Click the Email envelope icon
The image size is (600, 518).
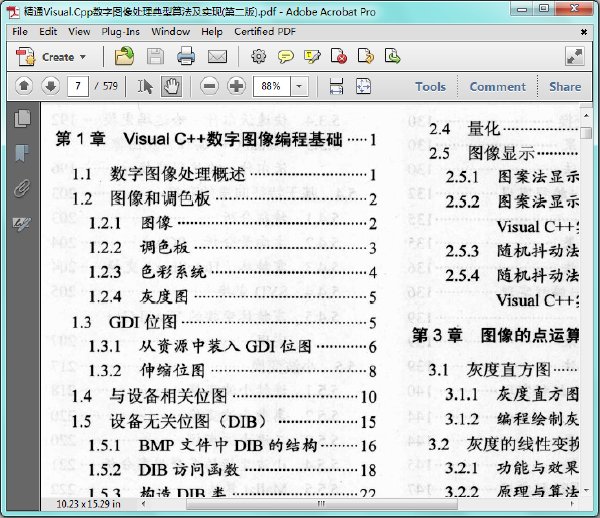point(217,57)
